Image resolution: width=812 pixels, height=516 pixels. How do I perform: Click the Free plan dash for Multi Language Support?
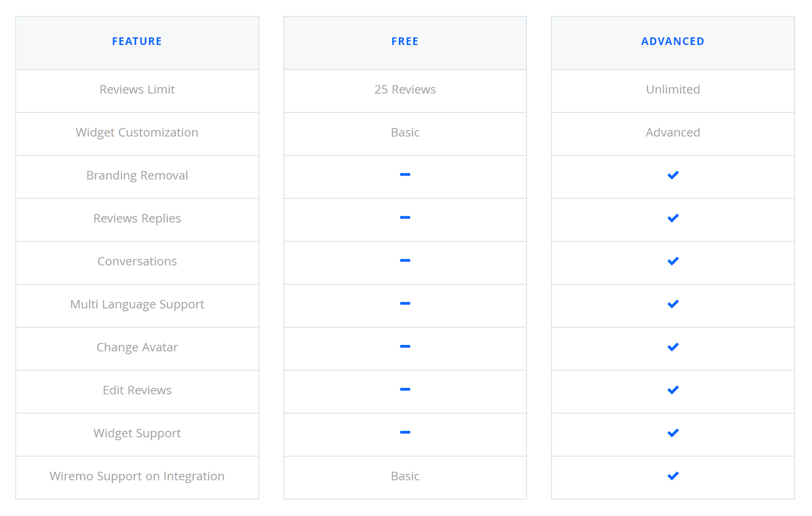(405, 303)
